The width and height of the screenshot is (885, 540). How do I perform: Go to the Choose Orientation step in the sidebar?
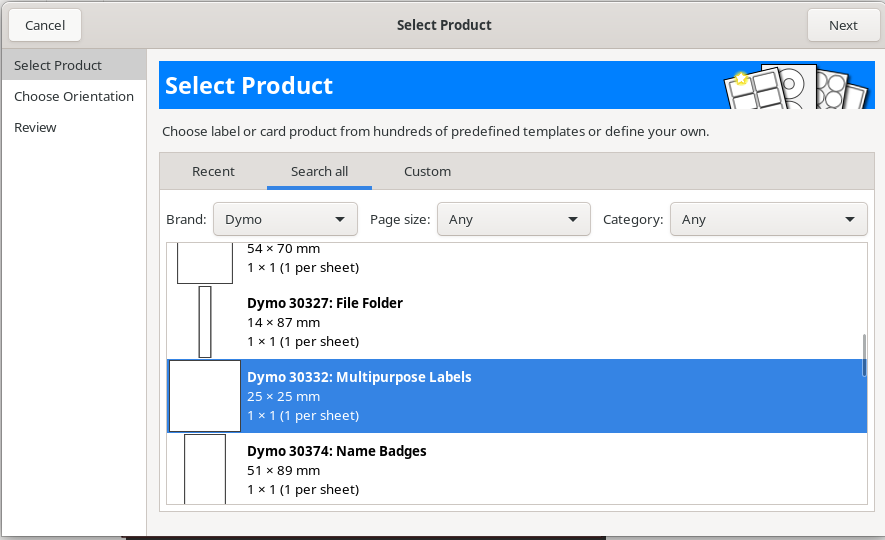[74, 96]
